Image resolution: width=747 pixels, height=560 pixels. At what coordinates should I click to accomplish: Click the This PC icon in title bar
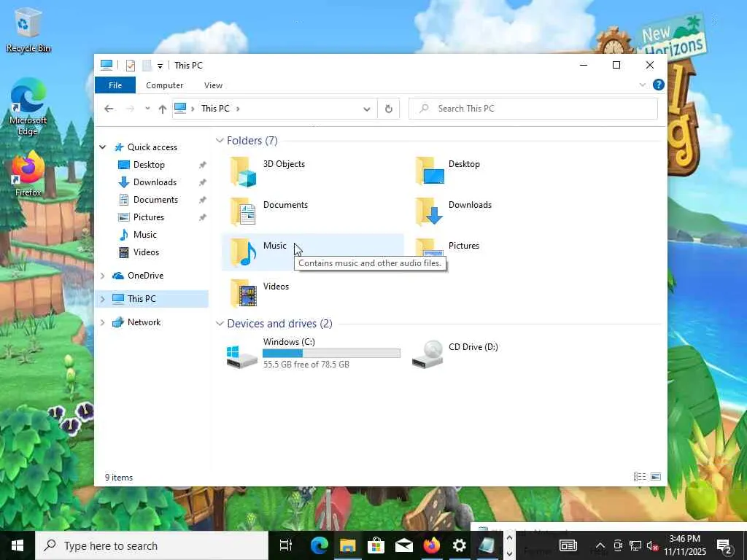[x=107, y=65]
